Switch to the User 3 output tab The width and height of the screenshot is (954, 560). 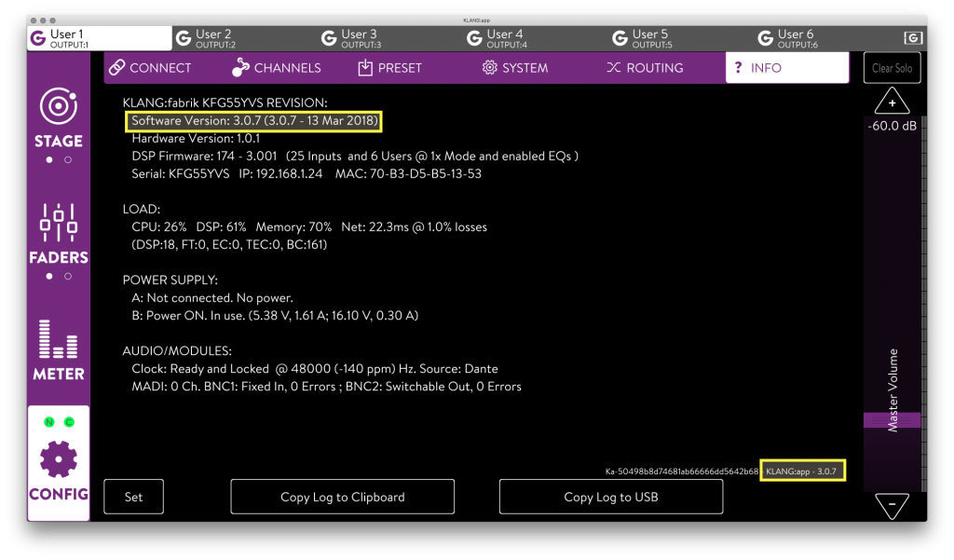pos(390,38)
